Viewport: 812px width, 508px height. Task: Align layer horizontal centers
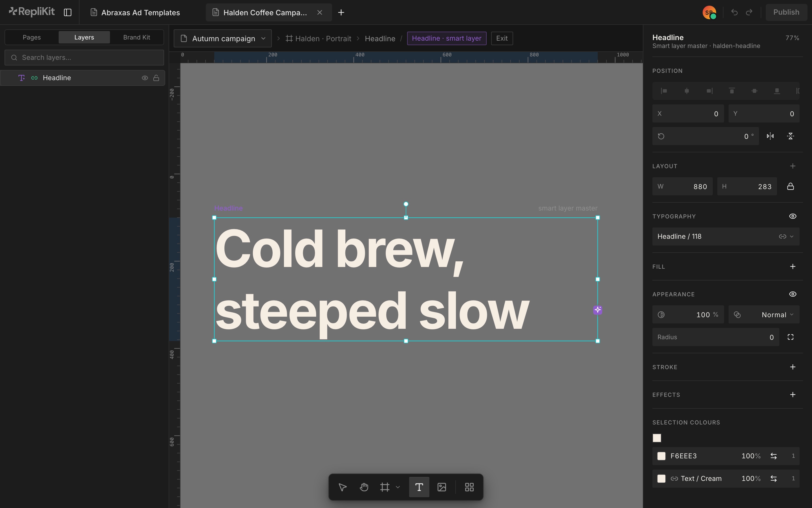coord(687,91)
